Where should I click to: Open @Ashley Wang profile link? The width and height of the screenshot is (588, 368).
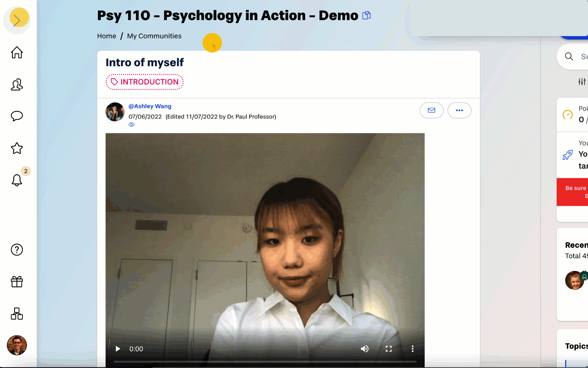(150, 106)
